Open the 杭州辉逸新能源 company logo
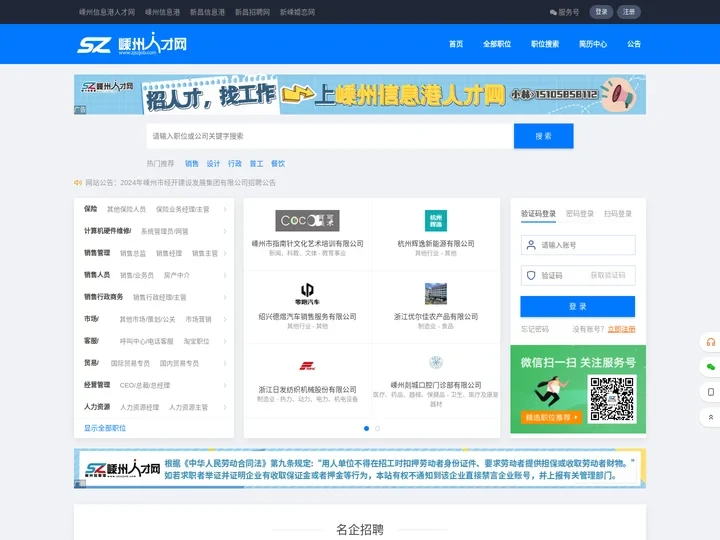 pyautogui.click(x=436, y=220)
